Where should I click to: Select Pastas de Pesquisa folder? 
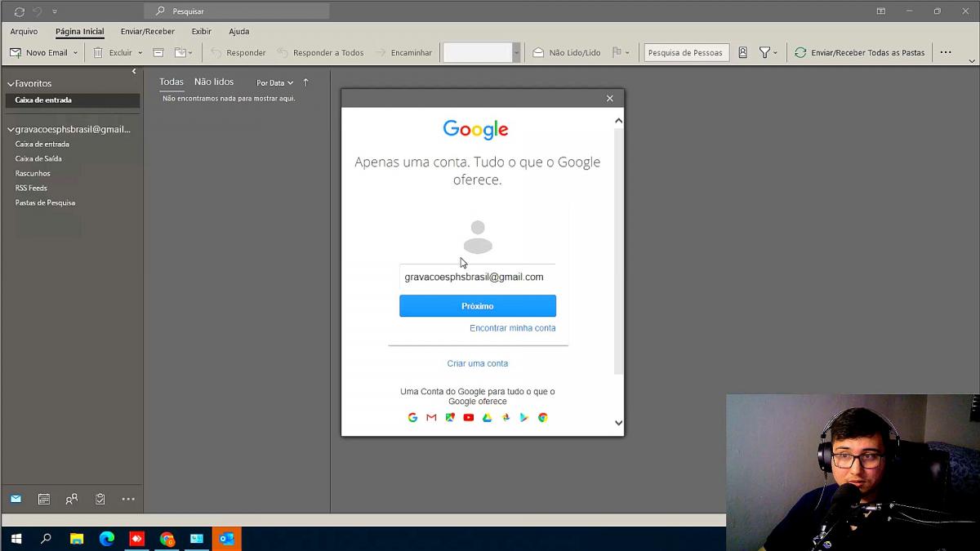click(x=45, y=202)
